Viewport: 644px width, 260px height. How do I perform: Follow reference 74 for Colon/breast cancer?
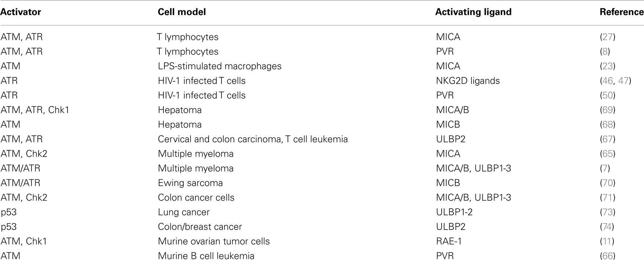point(608,227)
